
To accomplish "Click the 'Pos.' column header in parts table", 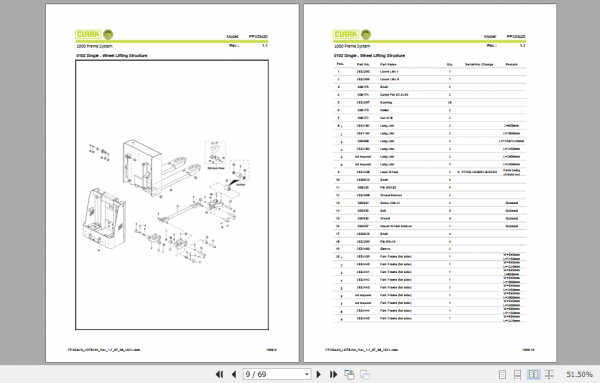I will [x=340, y=64].
